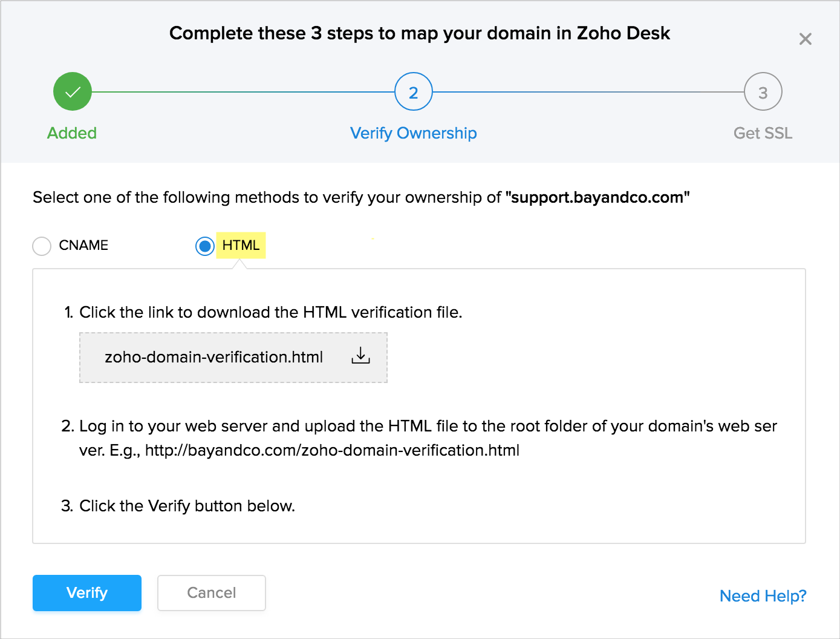
Task: Click the step 2 circle
Action: (x=414, y=92)
